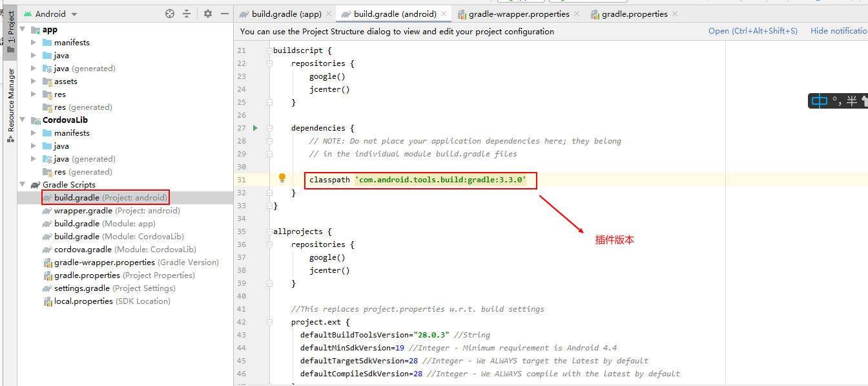The image size is (868, 386).
Task: Hide the Project panel with minus icon
Action: point(225,14)
